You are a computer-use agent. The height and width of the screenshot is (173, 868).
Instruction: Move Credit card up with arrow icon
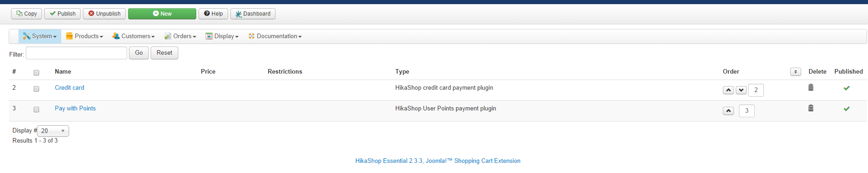(728, 90)
